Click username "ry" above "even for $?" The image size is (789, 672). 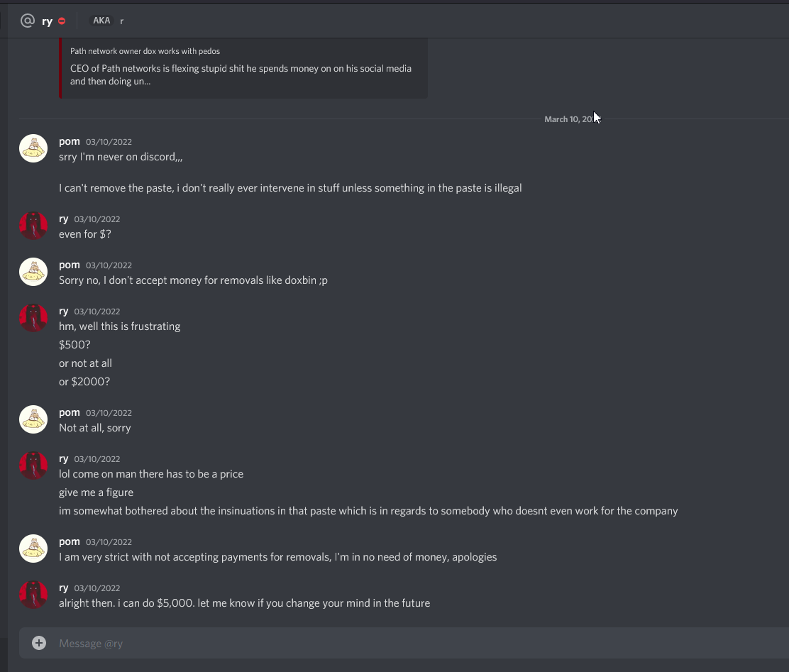pos(64,219)
